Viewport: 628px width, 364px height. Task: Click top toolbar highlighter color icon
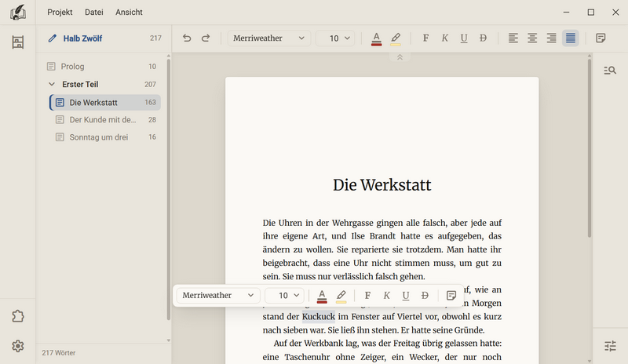point(396,39)
